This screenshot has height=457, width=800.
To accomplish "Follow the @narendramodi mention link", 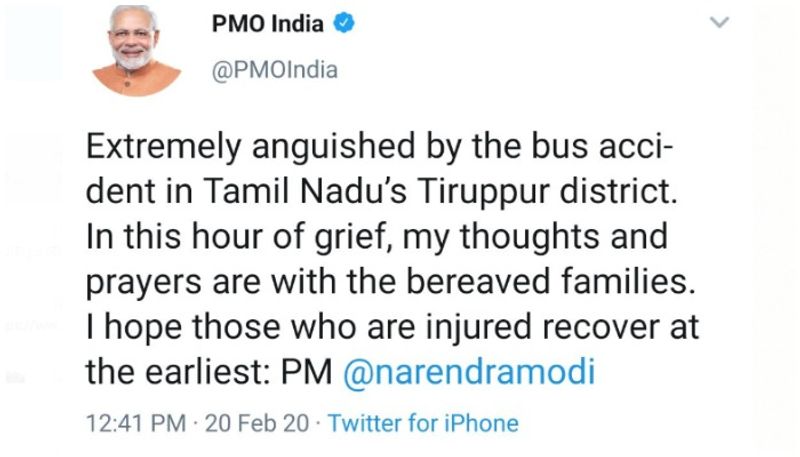I will pyautogui.click(x=469, y=373).
